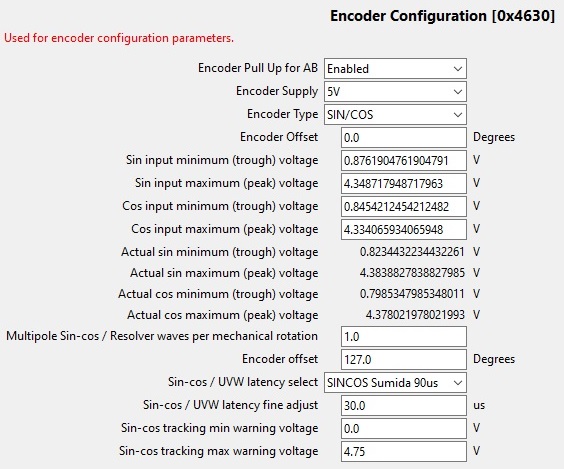
Task: Click the Sin-cos tracking min warning voltage field
Action: tap(404, 428)
